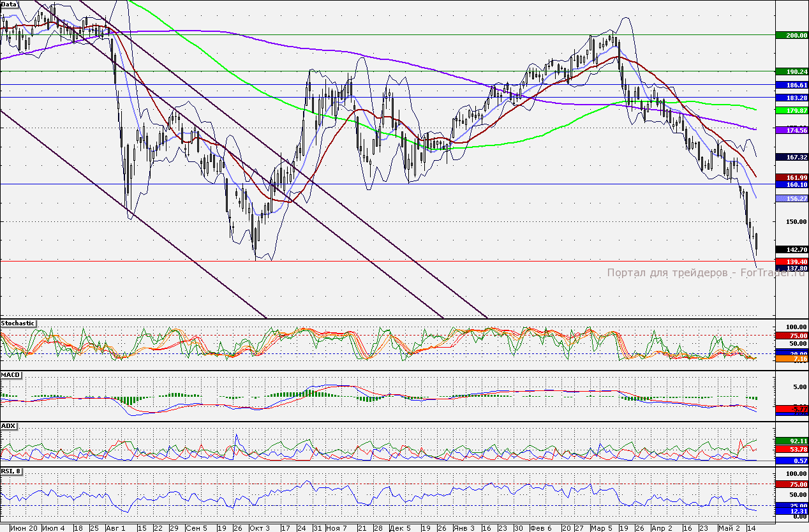Click the blue 12.31 RSI value label
Screen dimensions: 809x532
pyautogui.click(x=792, y=511)
